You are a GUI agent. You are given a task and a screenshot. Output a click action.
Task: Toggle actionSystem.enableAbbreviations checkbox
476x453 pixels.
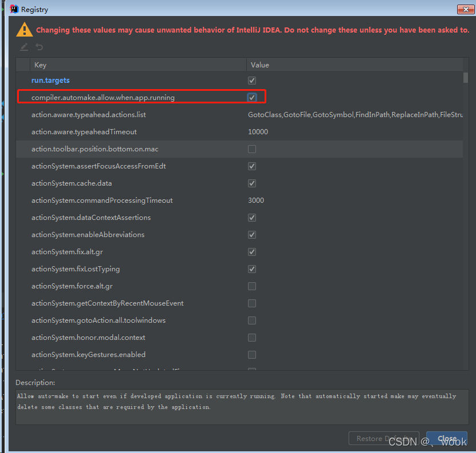(251, 235)
